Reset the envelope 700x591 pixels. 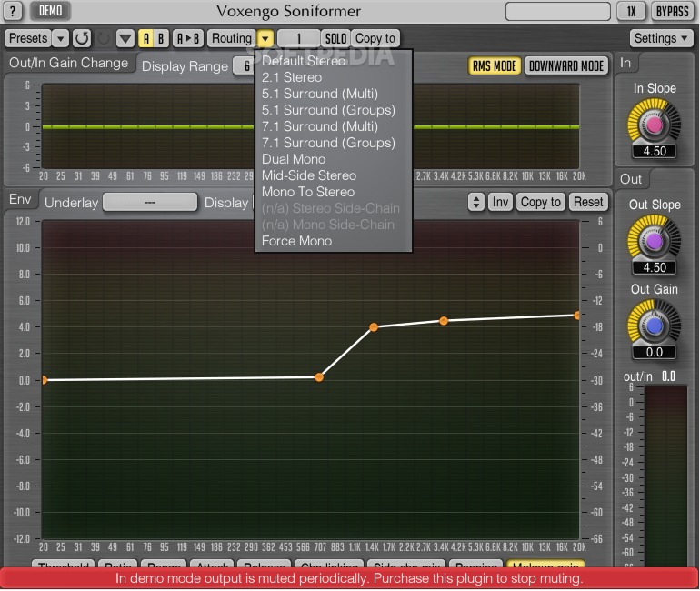[588, 202]
